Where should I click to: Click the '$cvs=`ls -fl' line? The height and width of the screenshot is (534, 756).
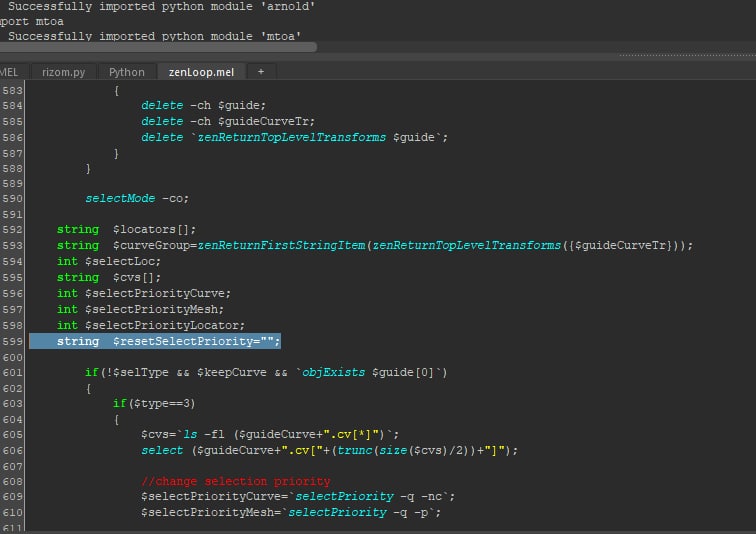click(x=270, y=435)
